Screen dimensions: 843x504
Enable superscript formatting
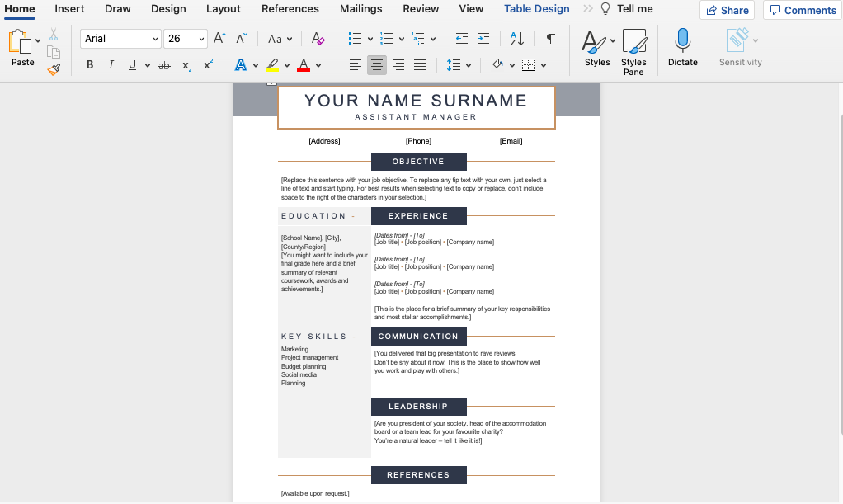click(207, 64)
